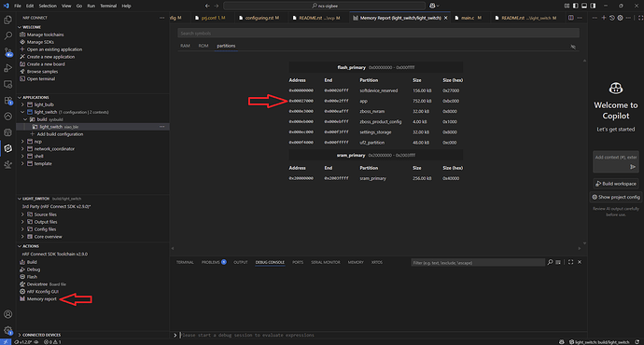
Task: Click the memory report vertical scrollbar
Action: (584, 152)
